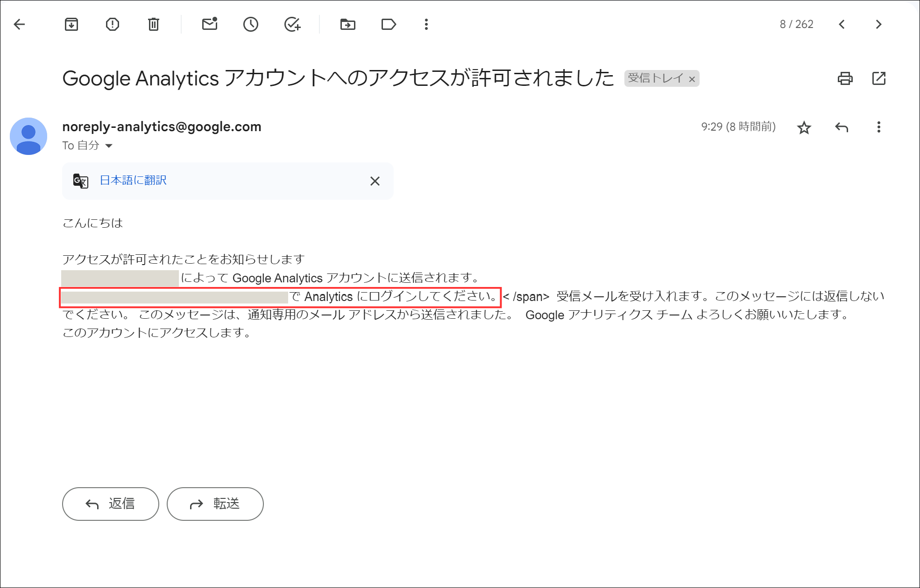
Task: Open the labels icon in the toolbar
Action: pyautogui.click(x=389, y=24)
